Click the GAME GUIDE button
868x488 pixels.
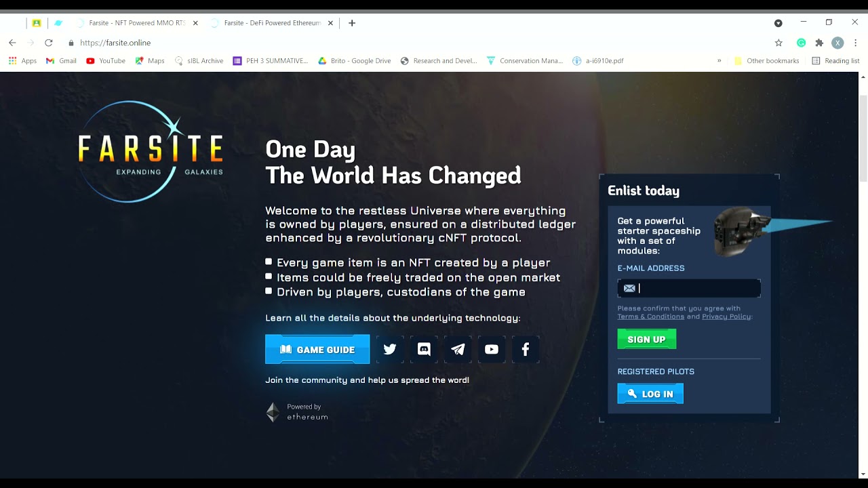[x=317, y=350]
